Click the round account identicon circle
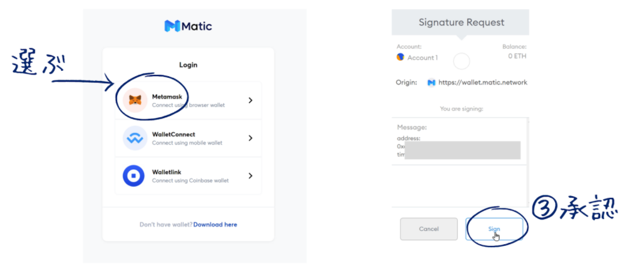Image resolution: width=644 pixels, height=270 pixels. [461, 61]
